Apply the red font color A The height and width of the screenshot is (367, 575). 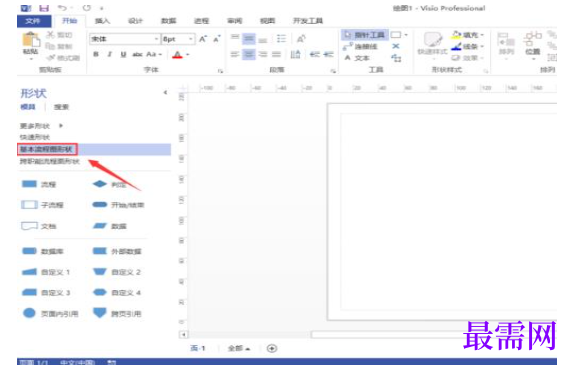[177, 55]
